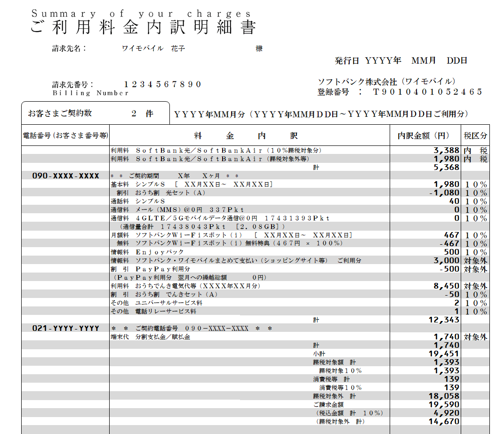Screen dimensions: 504x434
Task: Click the billing number 1234567890
Action: pyautogui.click(x=162, y=84)
